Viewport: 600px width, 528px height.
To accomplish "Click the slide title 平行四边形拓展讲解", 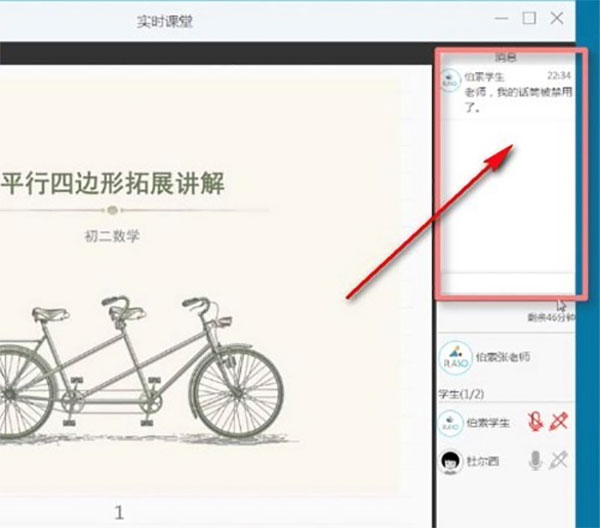I will click(x=112, y=183).
